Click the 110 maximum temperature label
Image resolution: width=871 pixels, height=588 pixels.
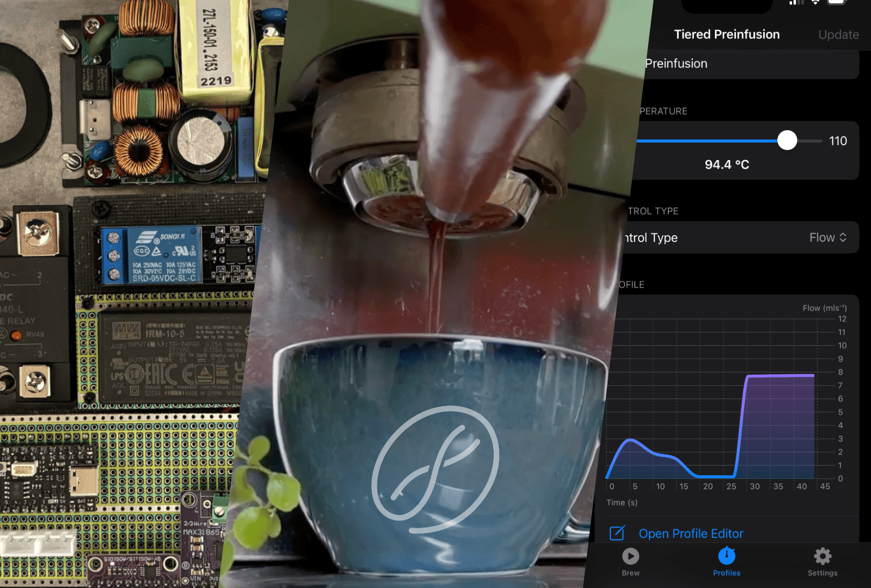click(838, 141)
